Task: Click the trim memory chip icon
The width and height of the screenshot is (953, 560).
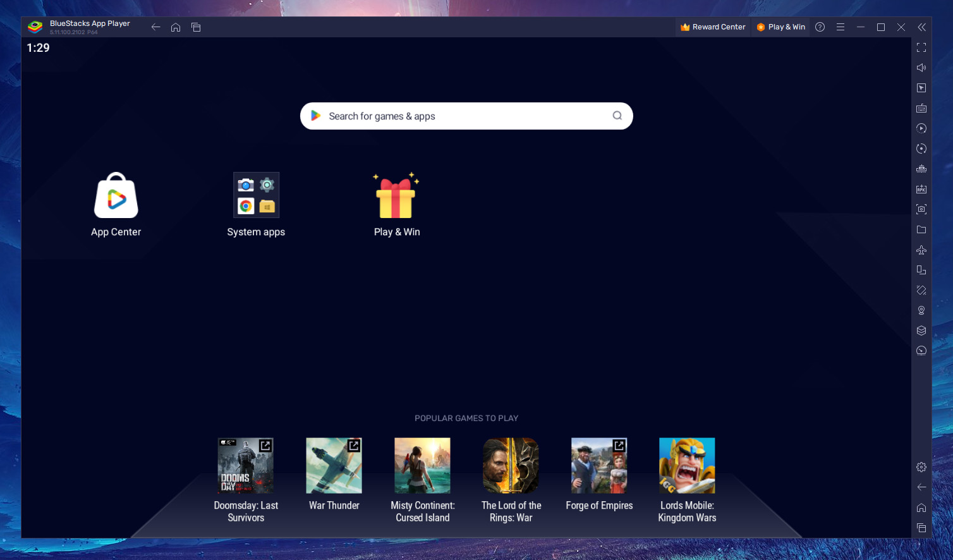Action: pos(921,169)
